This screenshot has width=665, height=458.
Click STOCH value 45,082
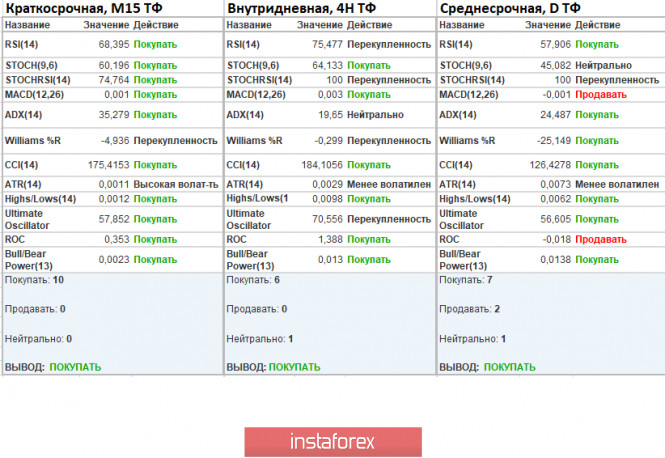(556, 65)
